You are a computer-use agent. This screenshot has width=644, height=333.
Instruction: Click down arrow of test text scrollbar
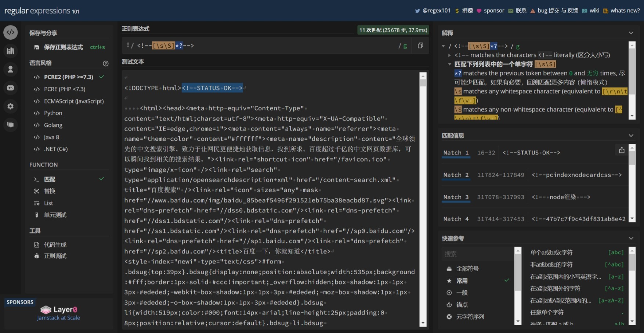423,323
